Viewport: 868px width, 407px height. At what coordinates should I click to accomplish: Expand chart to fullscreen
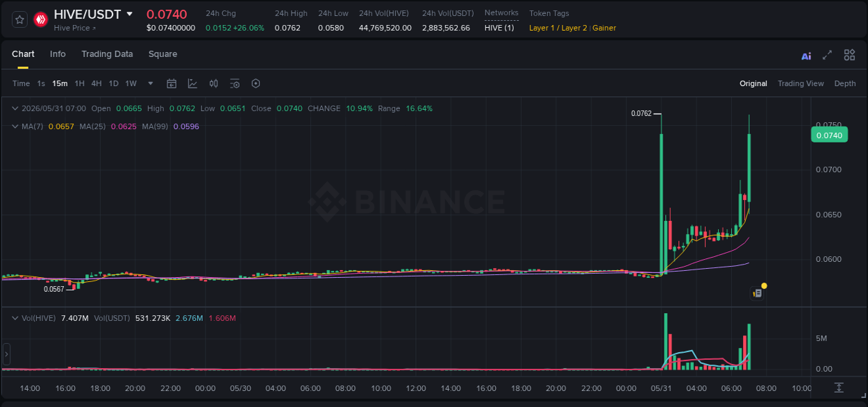point(827,55)
